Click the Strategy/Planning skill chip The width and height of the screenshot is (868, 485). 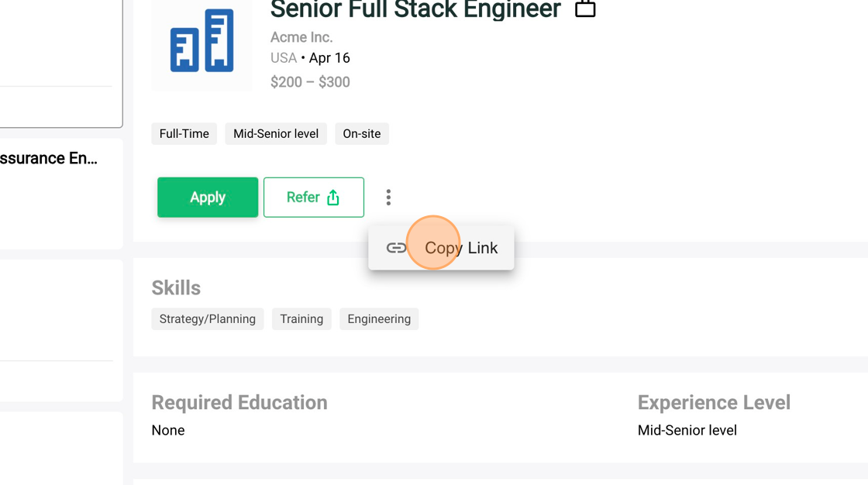tap(208, 319)
